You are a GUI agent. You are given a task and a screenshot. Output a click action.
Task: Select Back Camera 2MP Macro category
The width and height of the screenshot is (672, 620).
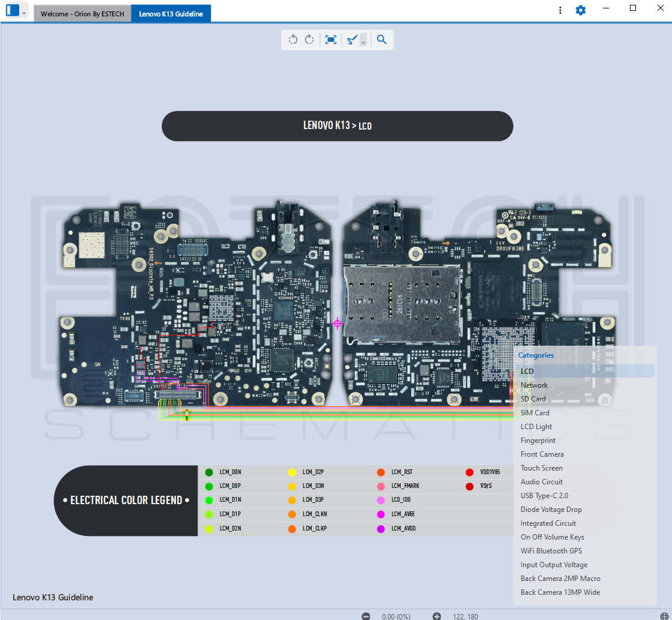point(585,579)
